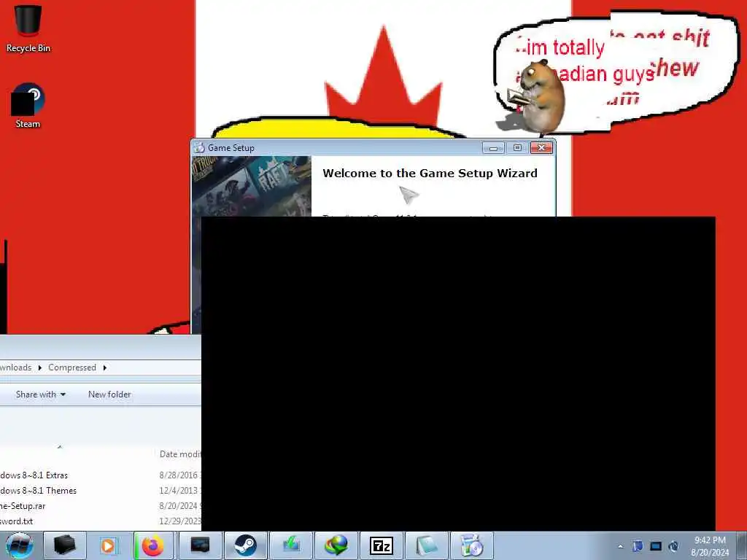The image size is (747, 560).
Task: Click the action center flag tray icon
Action: click(x=638, y=545)
